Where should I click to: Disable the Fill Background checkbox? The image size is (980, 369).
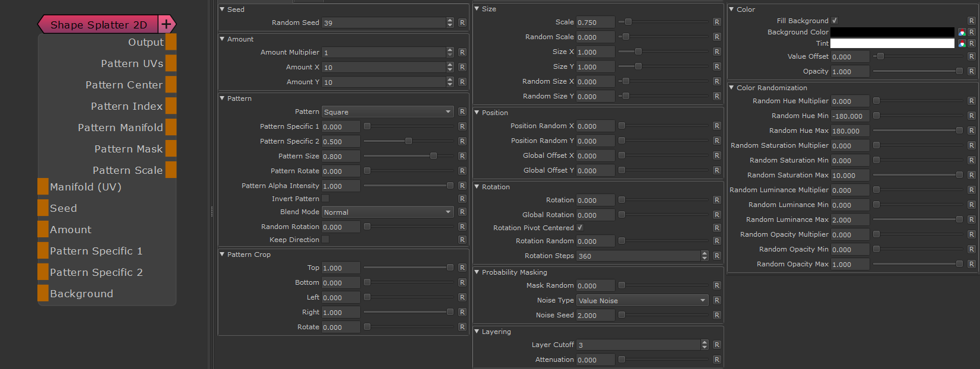tap(835, 21)
